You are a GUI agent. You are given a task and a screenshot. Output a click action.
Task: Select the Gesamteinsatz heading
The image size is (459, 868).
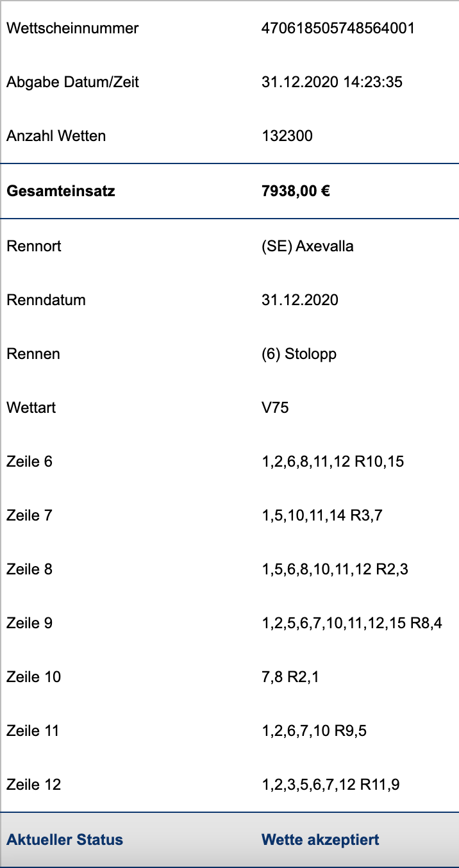click(x=61, y=191)
